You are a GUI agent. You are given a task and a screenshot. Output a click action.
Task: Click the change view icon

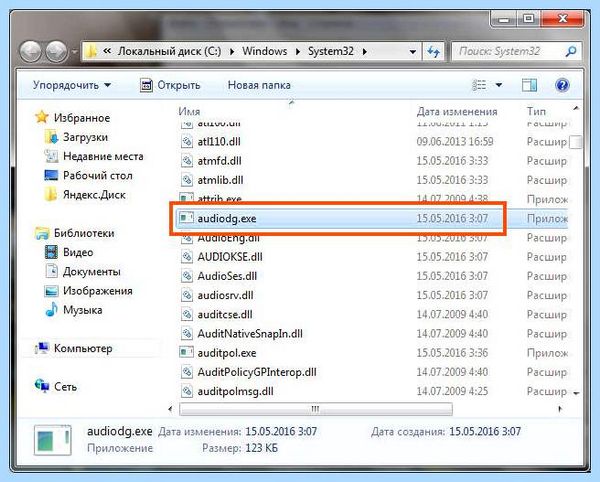479,85
